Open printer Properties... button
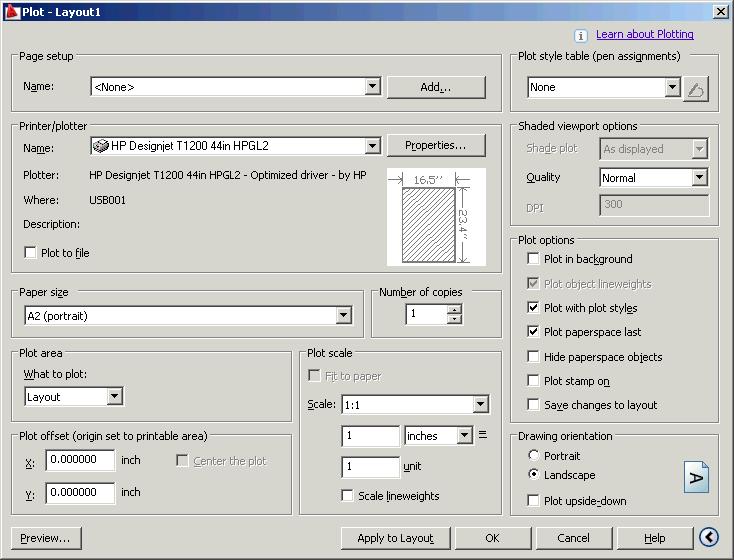This screenshot has height=560, width=734. [436, 145]
